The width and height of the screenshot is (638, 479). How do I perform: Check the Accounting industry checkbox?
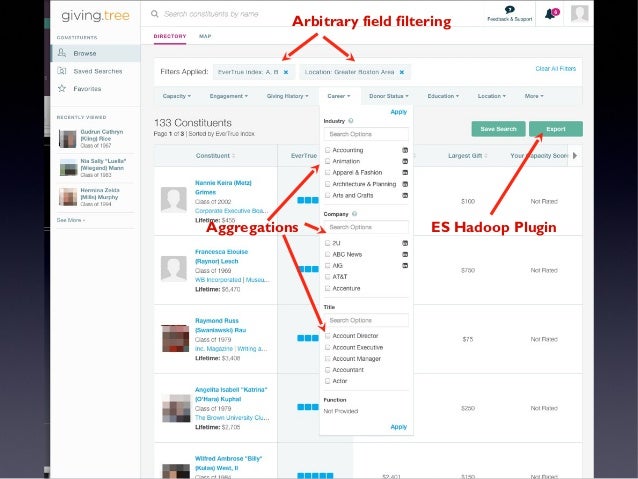point(327,150)
